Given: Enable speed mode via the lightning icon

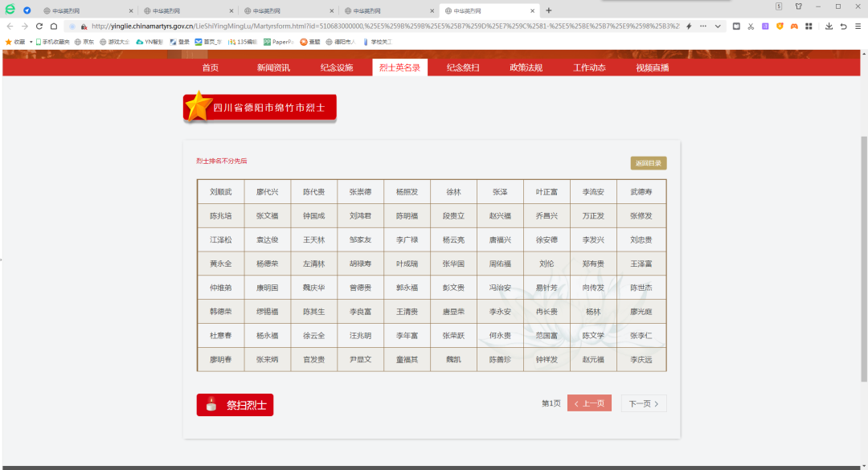Looking at the screenshot, I should (688, 25).
